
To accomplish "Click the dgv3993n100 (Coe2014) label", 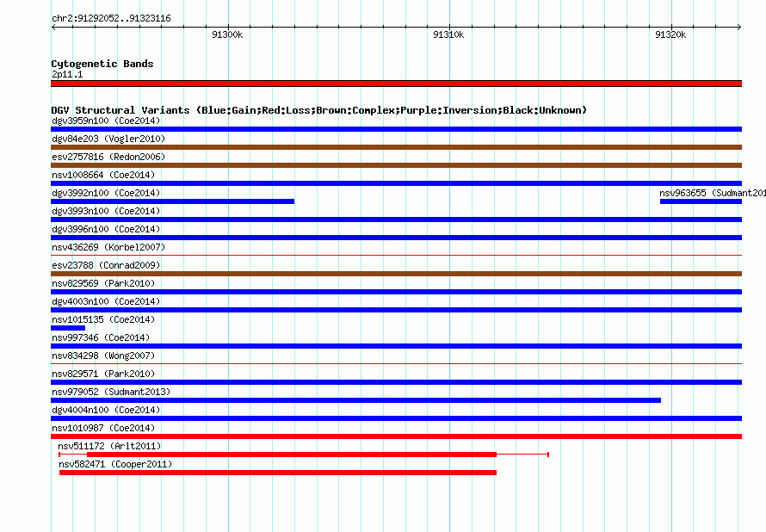I will click(x=106, y=211).
